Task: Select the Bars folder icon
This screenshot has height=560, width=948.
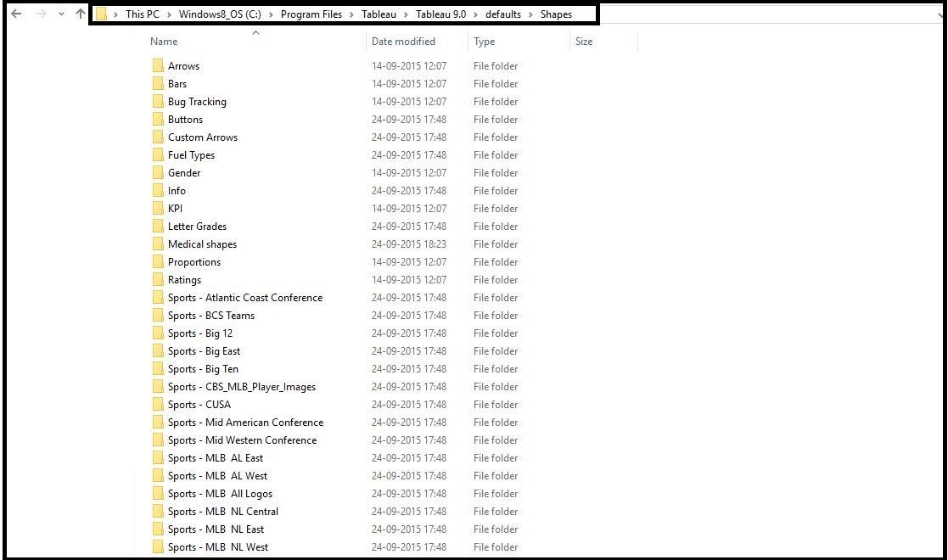Action: [158, 83]
